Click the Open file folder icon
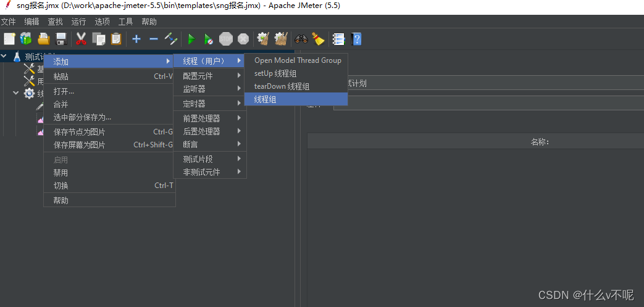The image size is (644, 307). click(x=44, y=39)
